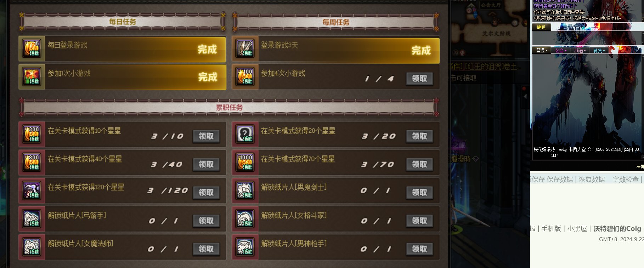Click the 1000-coin reward icon for 70个星星
644x268 pixels.
[245, 162]
